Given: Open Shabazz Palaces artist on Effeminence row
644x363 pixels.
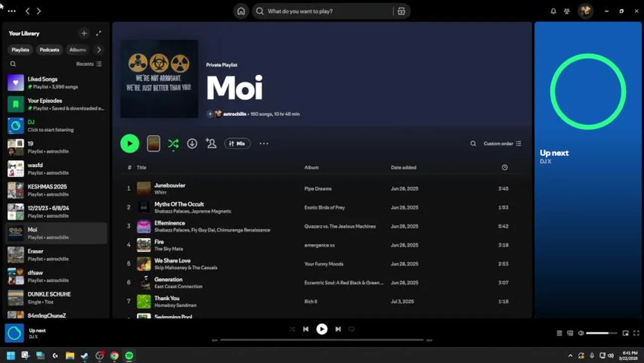Looking at the screenshot, I should coord(171,230).
